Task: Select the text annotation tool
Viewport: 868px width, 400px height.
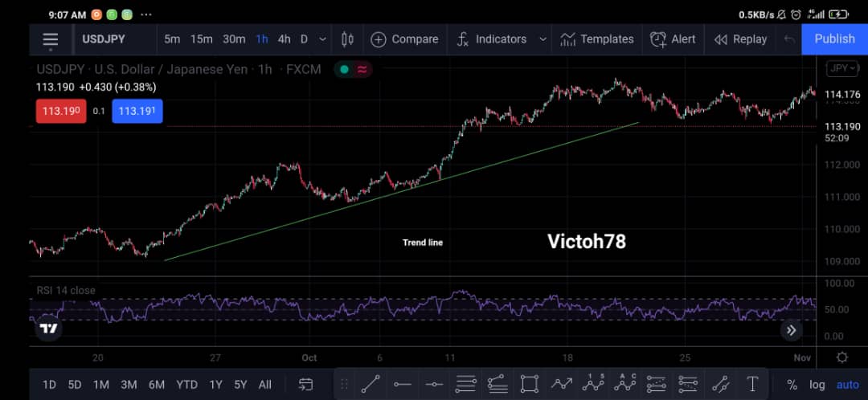Action: pos(752,384)
